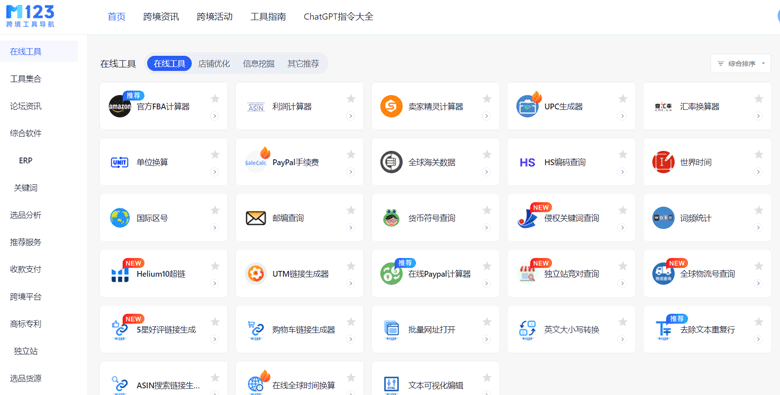This screenshot has width=780, height=395.
Task: Open 跨境活动 in top navigation
Action: 214,16
